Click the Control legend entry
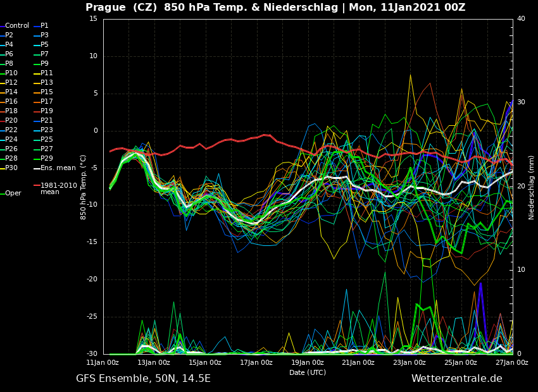This screenshot has height=392, width=538. pyautogui.click(x=17, y=26)
